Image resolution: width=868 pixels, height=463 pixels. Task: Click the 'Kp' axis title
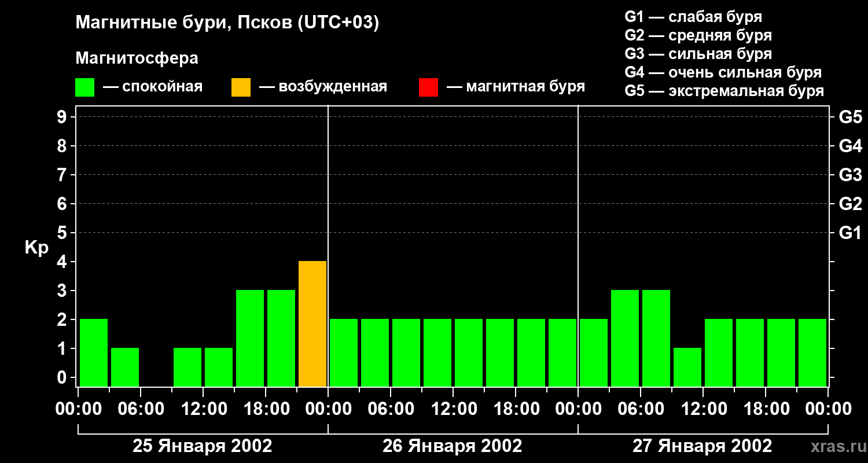tap(36, 248)
